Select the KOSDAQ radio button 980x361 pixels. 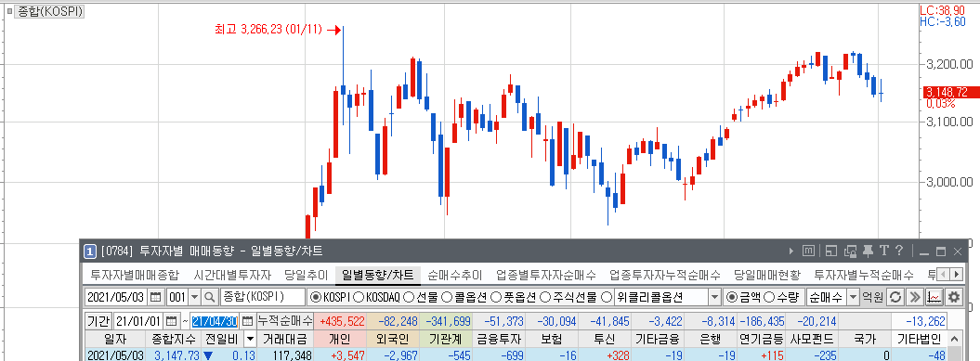pyautogui.click(x=359, y=297)
